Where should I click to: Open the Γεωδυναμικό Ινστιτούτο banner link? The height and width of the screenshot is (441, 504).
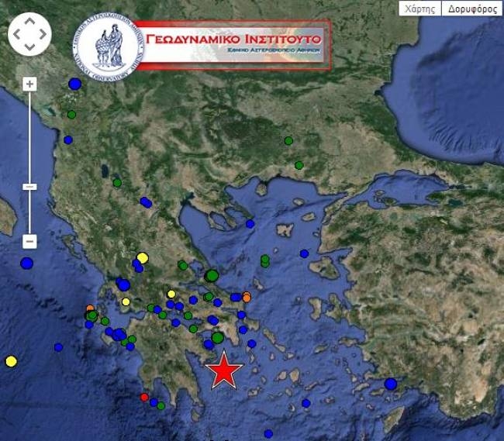pos(233,45)
